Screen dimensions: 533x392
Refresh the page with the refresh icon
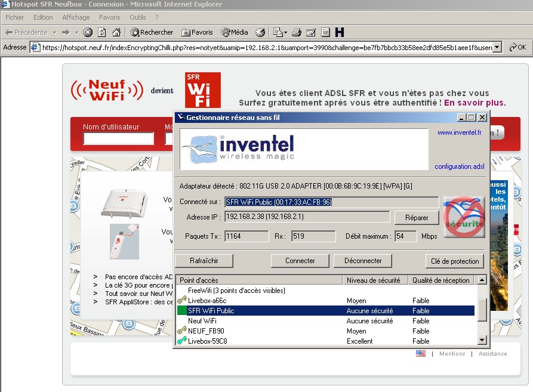point(101,32)
